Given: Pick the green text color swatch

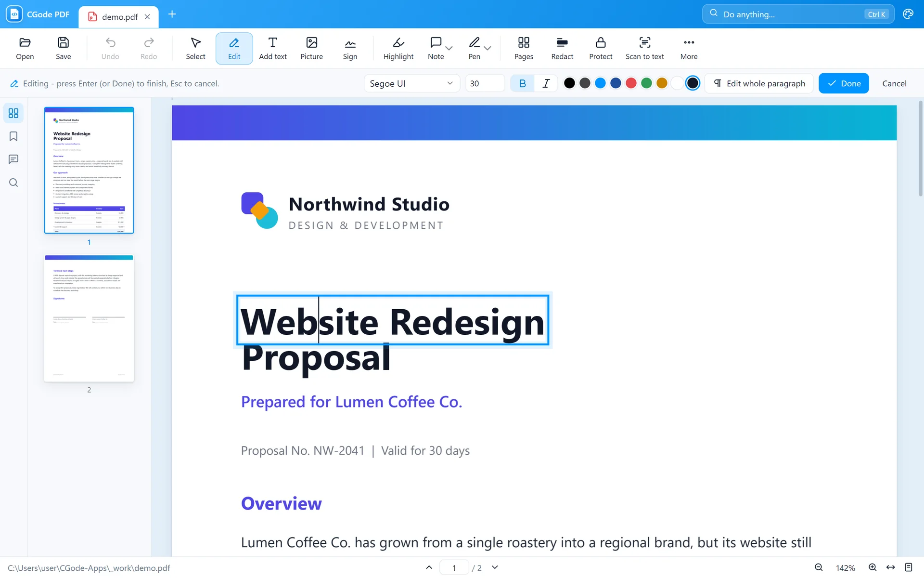Looking at the screenshot, I should click(646, 83).
